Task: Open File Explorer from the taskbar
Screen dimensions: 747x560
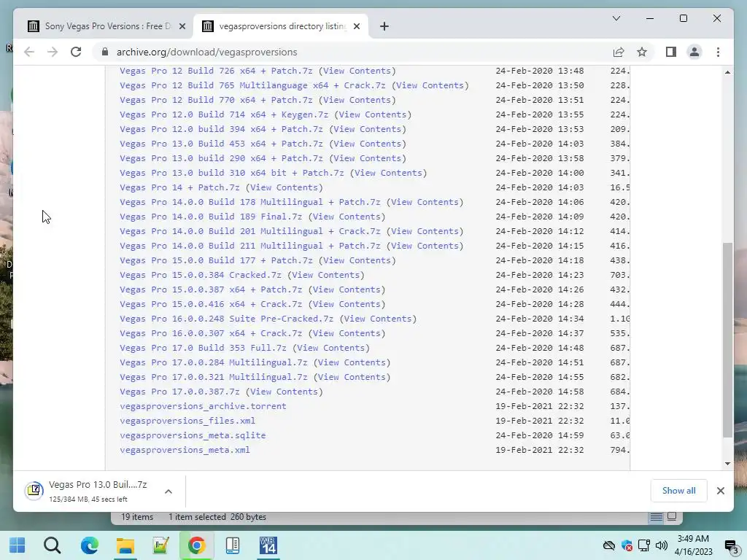Action: click(x=125, y=545)
